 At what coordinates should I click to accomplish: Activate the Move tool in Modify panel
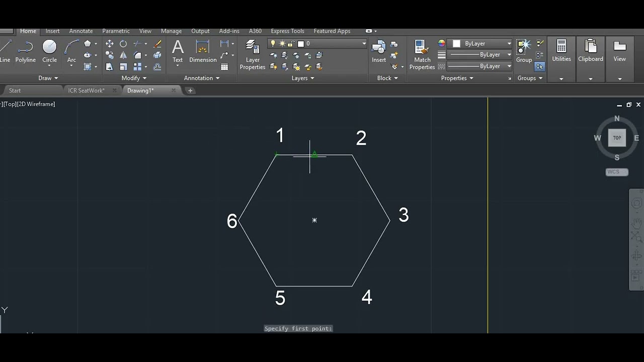(x=109, y=44)
